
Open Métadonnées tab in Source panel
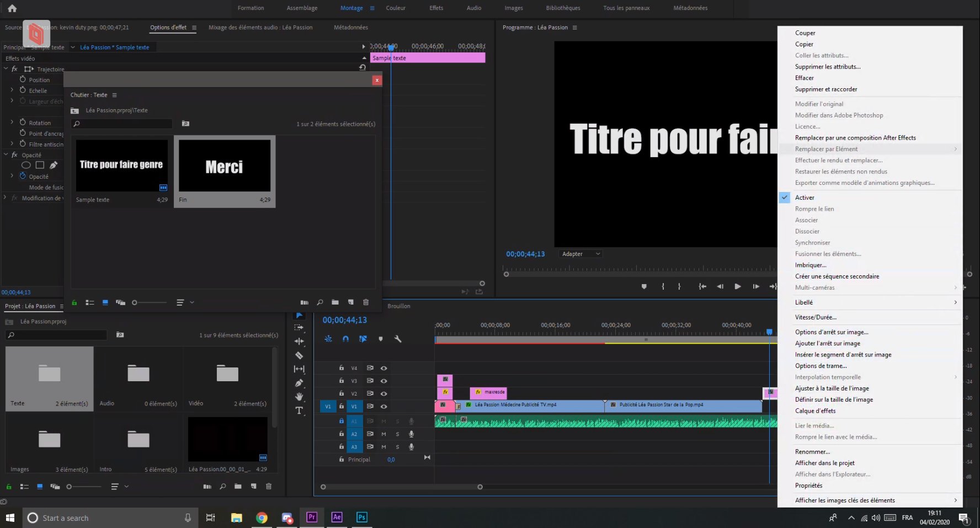click(x=350, y=28)
